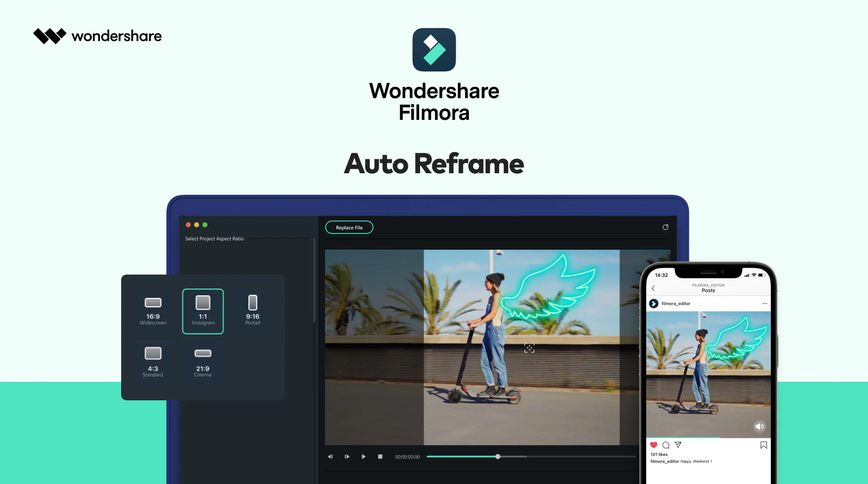
Task: Click the reset refresh icon in editor
Action: 665,227
